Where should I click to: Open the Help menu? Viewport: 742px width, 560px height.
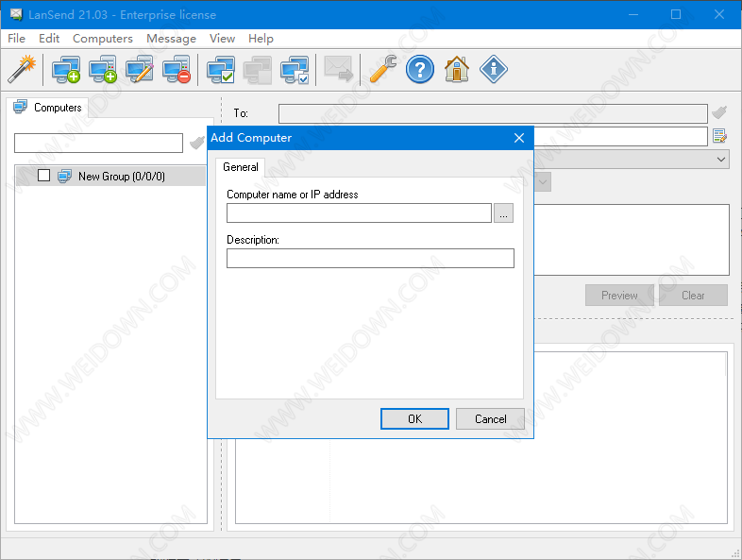[x=261, y=39]
